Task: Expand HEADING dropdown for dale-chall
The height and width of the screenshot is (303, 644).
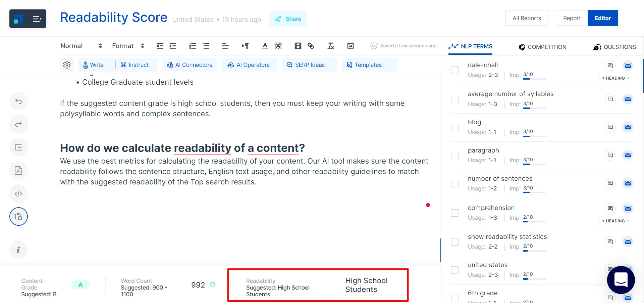Action: (x=616, y=78)
